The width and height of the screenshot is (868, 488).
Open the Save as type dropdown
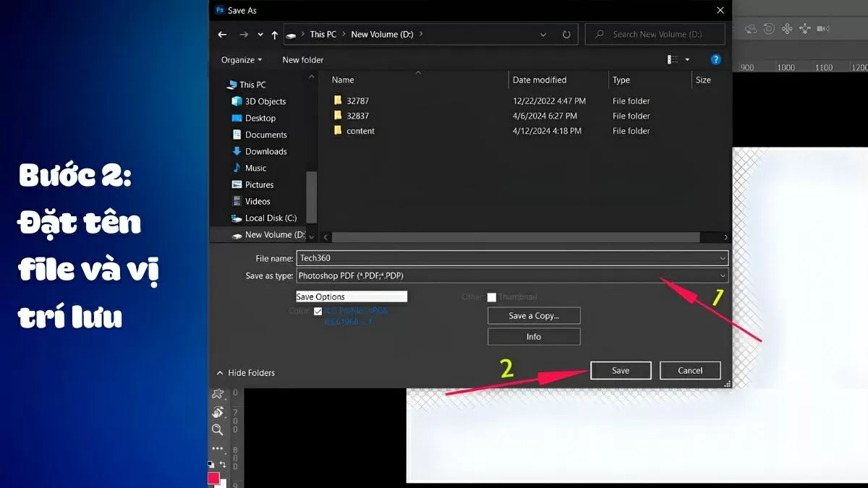click(723, 276)
